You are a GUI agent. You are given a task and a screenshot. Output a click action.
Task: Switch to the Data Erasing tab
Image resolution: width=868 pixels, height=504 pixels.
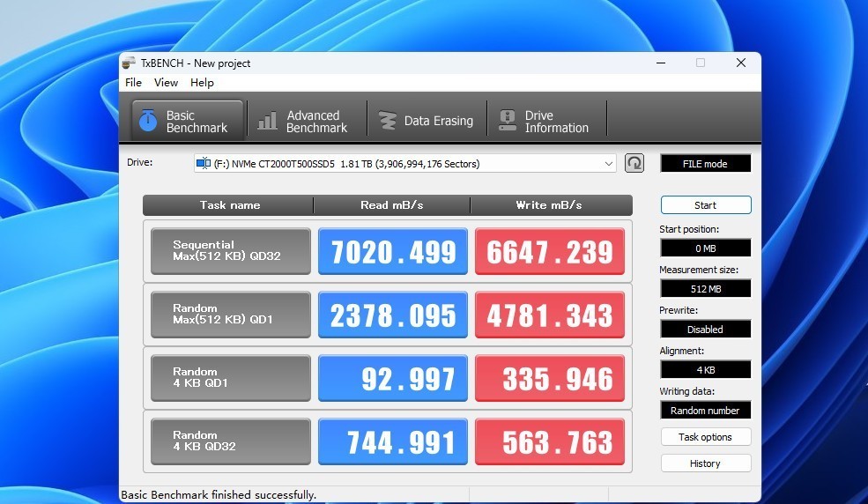pyautogui.click(x=427, y=121)
